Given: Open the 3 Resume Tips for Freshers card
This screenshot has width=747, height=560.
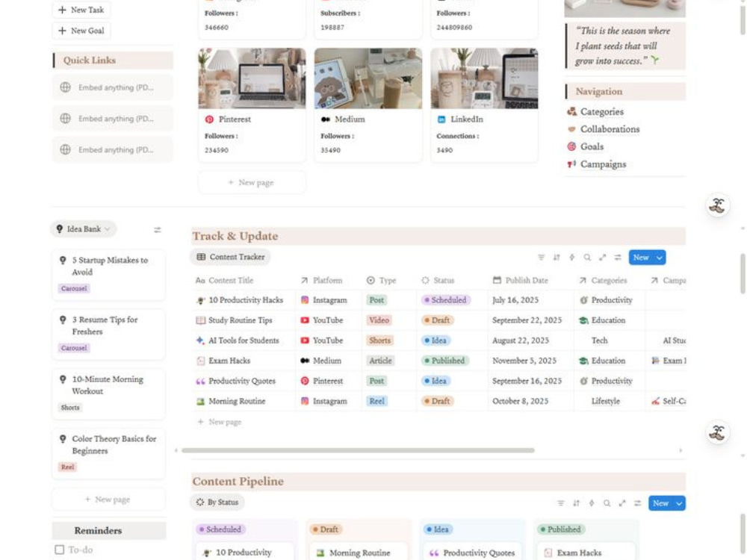Looking at the screenshot, I should (108, 334).
